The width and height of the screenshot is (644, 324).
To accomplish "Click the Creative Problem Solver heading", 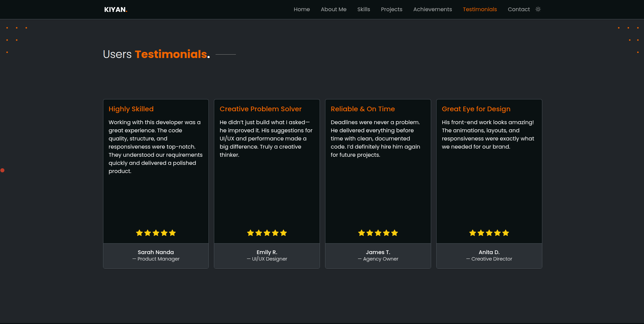I will point(260,109).
